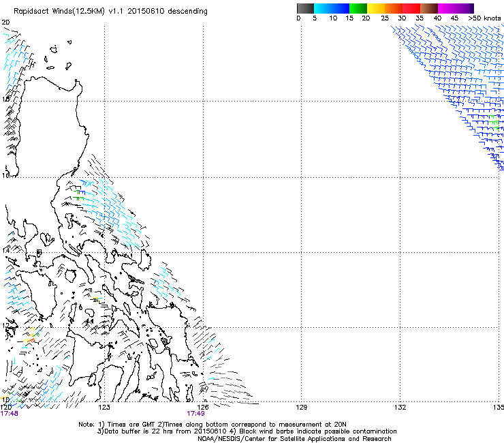Click the longitude label '129' on the bottom axis
The width and height of the screenshot is (504, 443).
point(301,408)
